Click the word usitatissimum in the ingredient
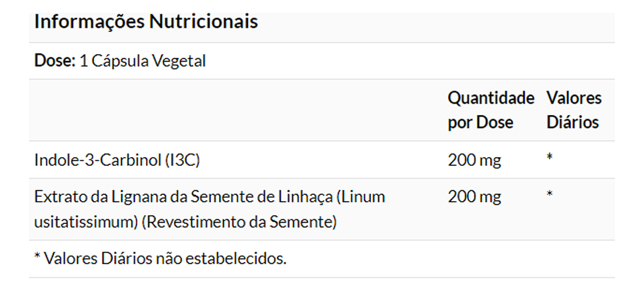The height and width of the screenshot is (291, 644). (x=85, y=221)
